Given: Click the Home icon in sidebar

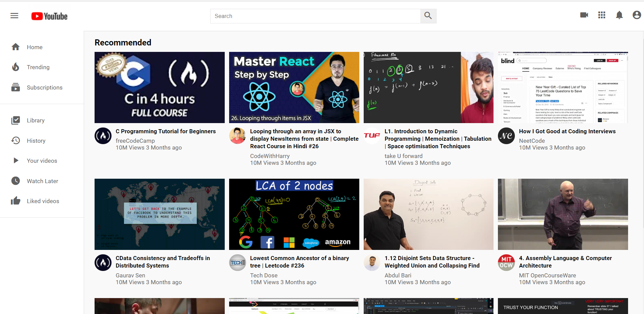Looking at the screenshot, I should tap(16, 47).
